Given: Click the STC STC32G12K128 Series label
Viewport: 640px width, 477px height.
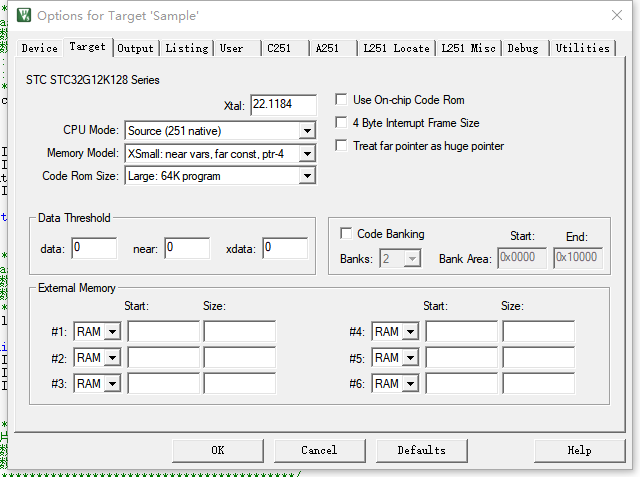Looking at the screenshot, I should (x=93, y=80).
